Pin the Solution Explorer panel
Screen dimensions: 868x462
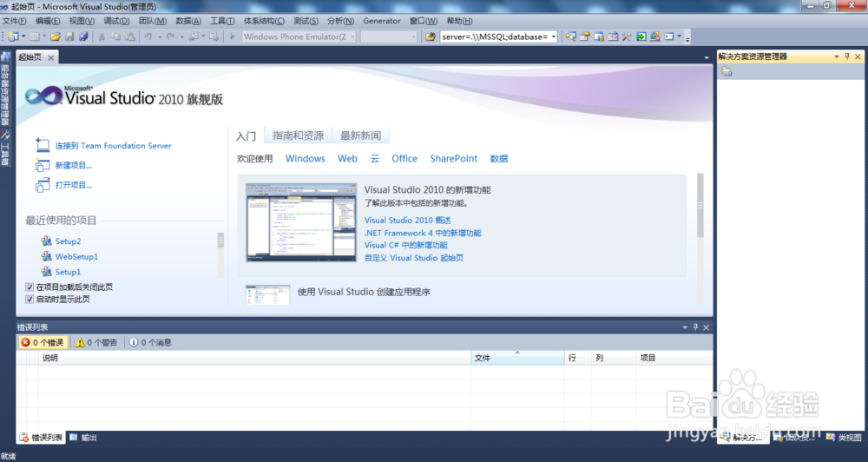(x=847, y=56)
